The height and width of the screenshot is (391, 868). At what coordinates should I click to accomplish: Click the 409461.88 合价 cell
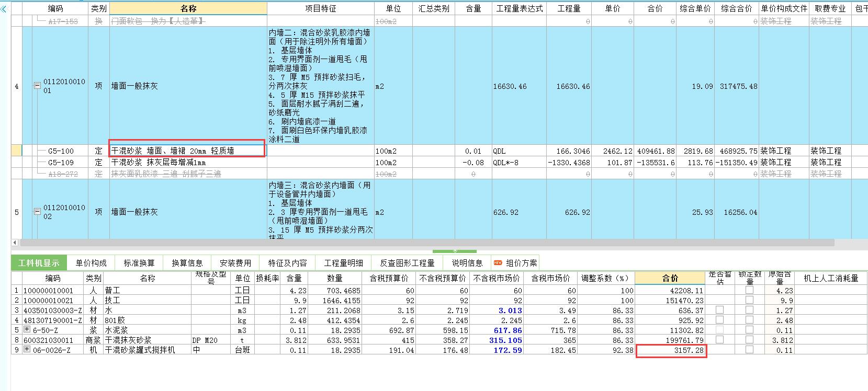pyautogui.click(x=655, y=151)
